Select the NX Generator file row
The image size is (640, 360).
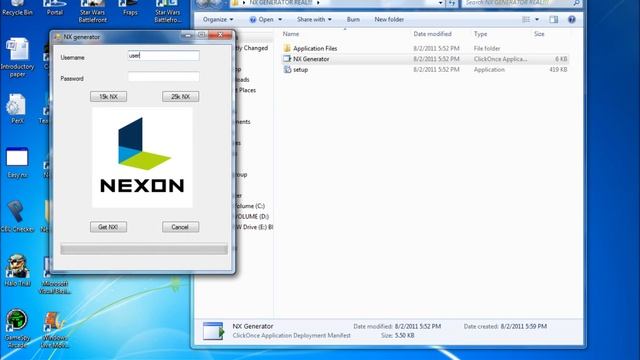pyautogui.click(x=425, y=59)
